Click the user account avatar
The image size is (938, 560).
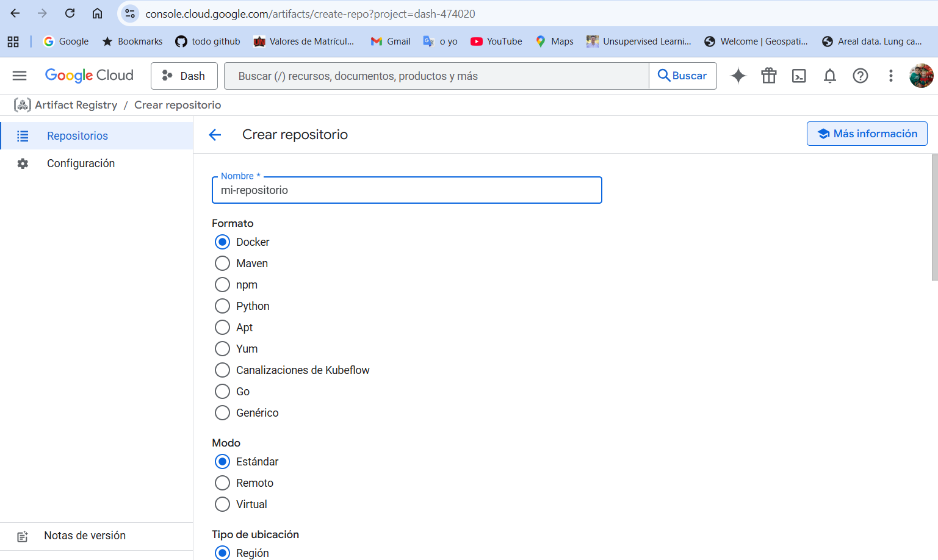tap(922, 76)
